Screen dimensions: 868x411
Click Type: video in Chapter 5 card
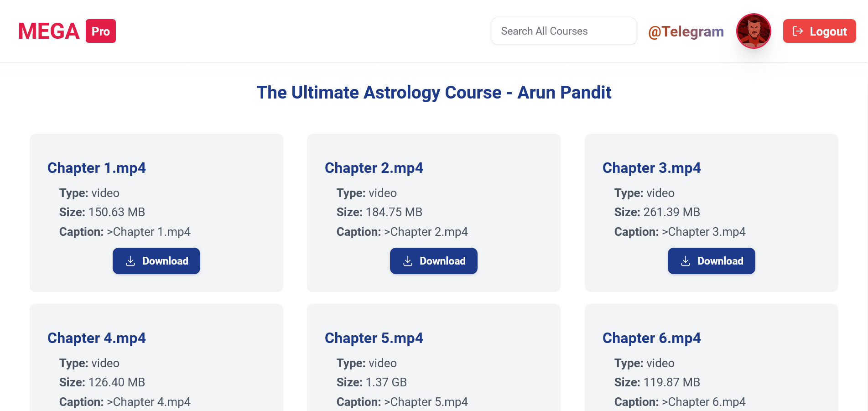pos(367,363)
